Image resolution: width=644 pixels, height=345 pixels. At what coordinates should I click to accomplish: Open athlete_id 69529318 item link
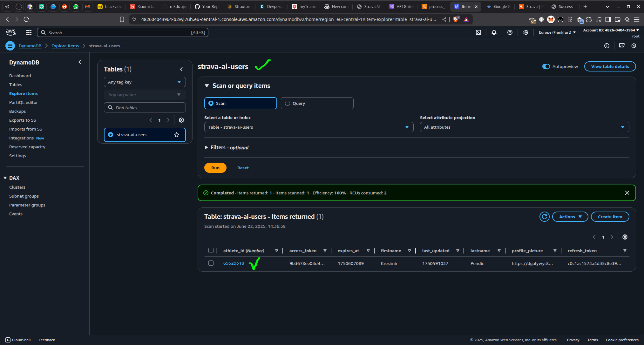[234, 263]
